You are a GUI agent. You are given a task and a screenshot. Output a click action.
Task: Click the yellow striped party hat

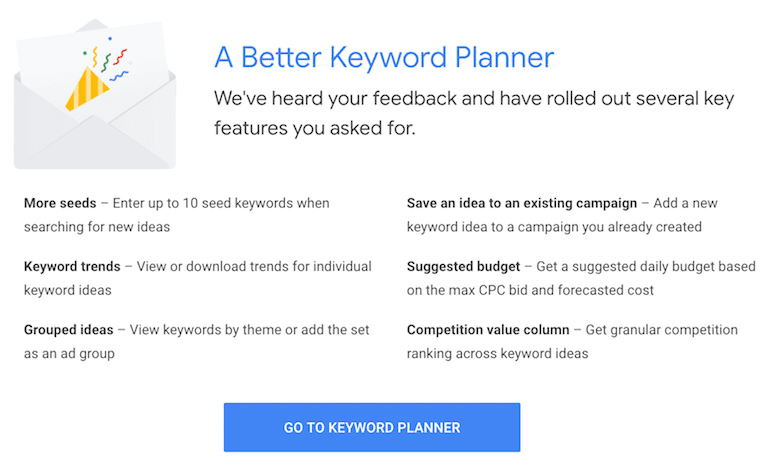[x=87, y=88]
